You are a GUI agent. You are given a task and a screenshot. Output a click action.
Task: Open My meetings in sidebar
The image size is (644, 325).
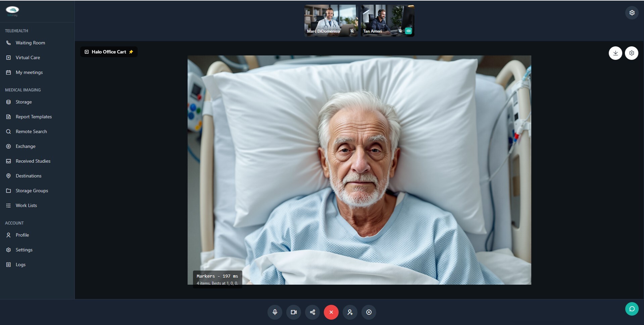29,72
